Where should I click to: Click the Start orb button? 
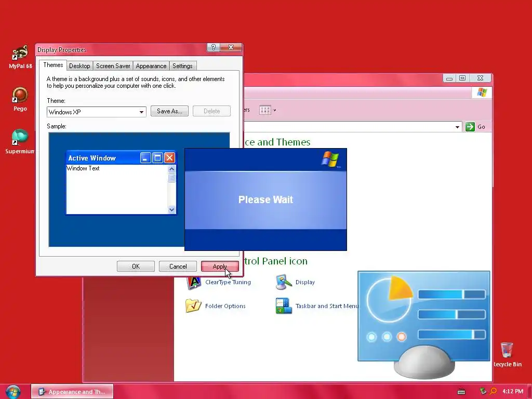13,392
